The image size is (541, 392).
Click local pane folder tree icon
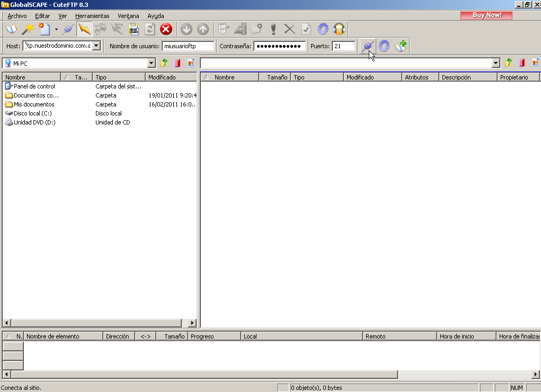click(x=190, y=63)
